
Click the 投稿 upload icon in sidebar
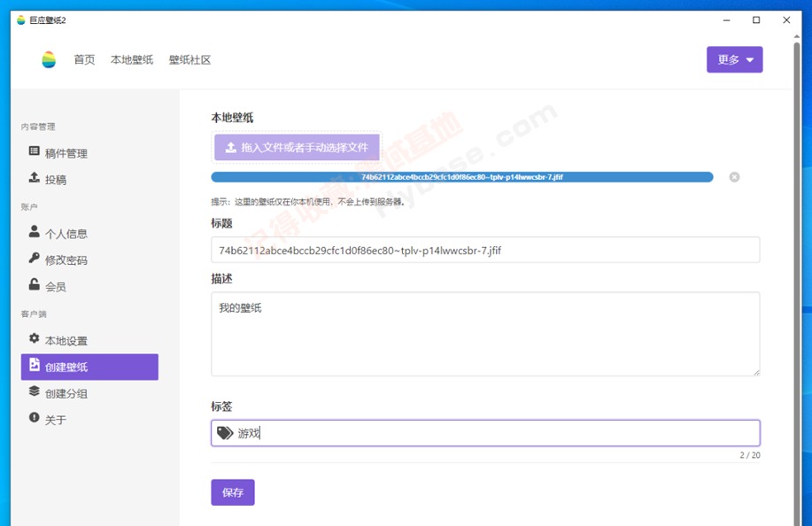[x=35, y=178]
